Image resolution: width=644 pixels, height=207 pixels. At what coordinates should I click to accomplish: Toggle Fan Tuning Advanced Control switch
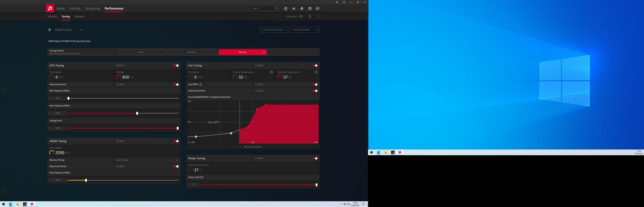point(315,91)
